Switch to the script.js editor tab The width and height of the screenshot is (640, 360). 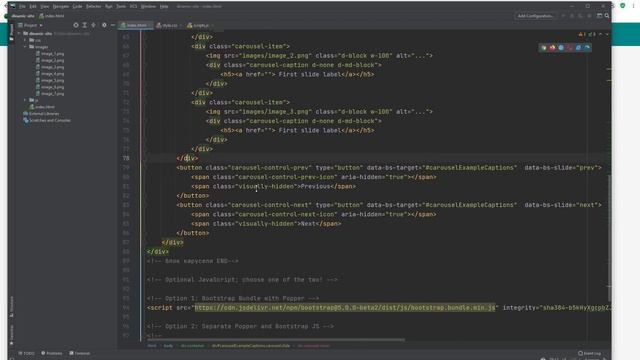200,25
